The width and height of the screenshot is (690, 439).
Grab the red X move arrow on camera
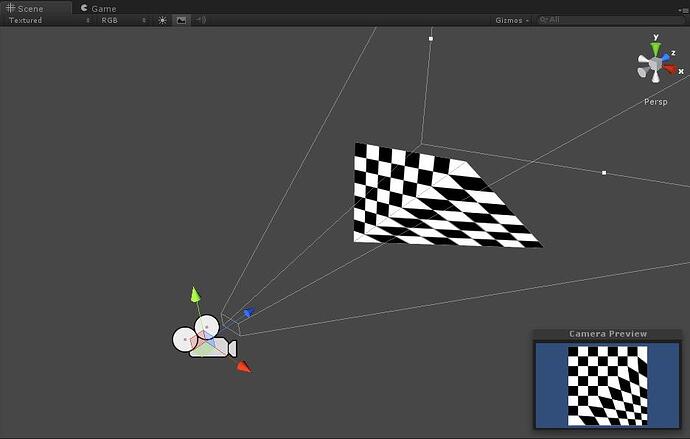[244, 366]
